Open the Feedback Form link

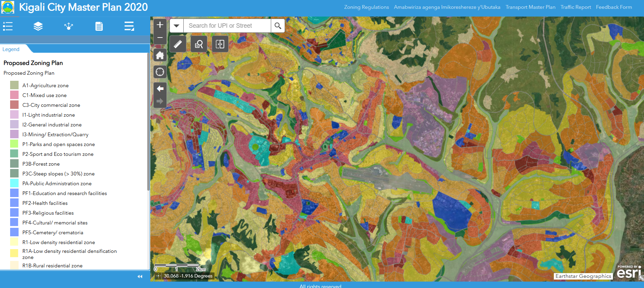click(614, 7)
